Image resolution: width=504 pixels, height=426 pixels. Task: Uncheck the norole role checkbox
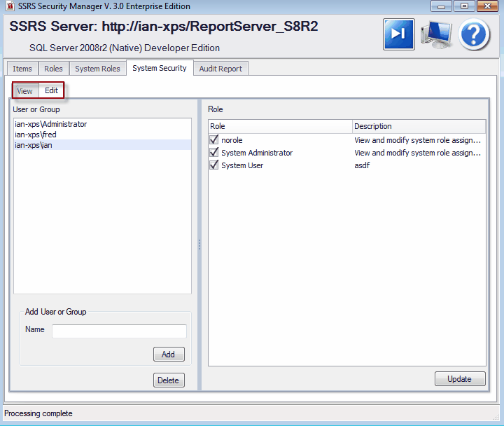pos(213,139)
